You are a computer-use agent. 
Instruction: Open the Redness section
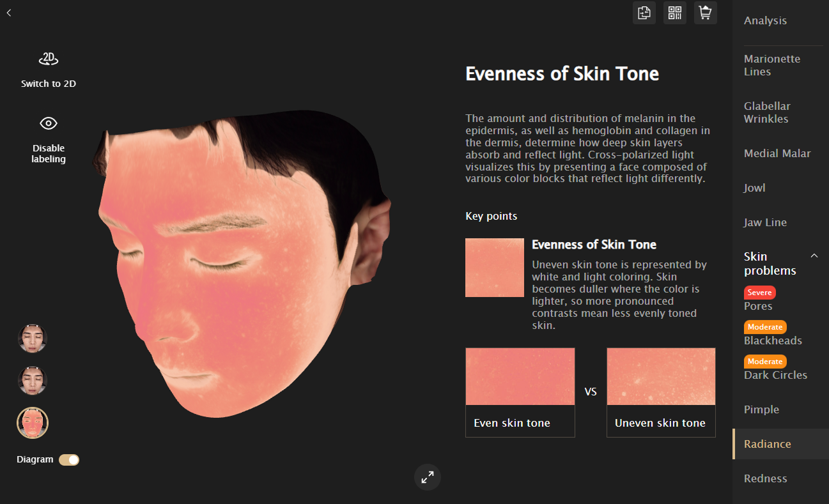[x=766, y=478]
